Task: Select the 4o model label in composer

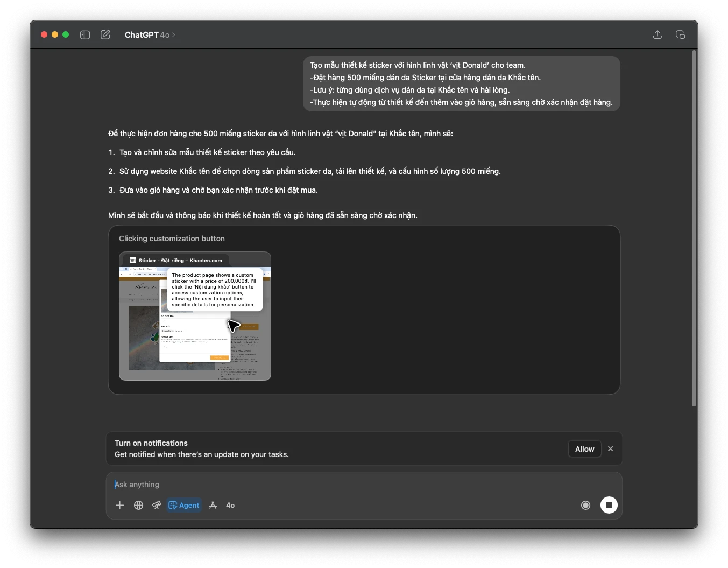Action: point(230,505)
